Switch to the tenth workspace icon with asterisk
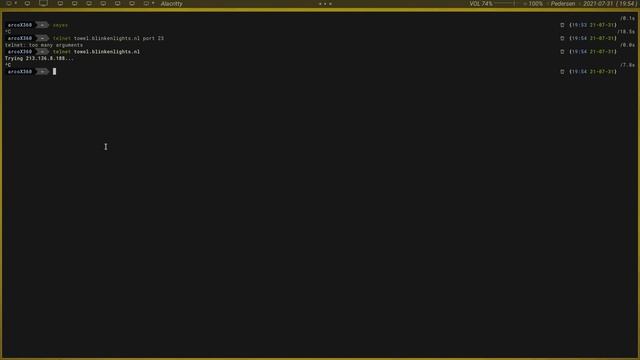Viewport: 640px width, 360px height. point(149,3)
